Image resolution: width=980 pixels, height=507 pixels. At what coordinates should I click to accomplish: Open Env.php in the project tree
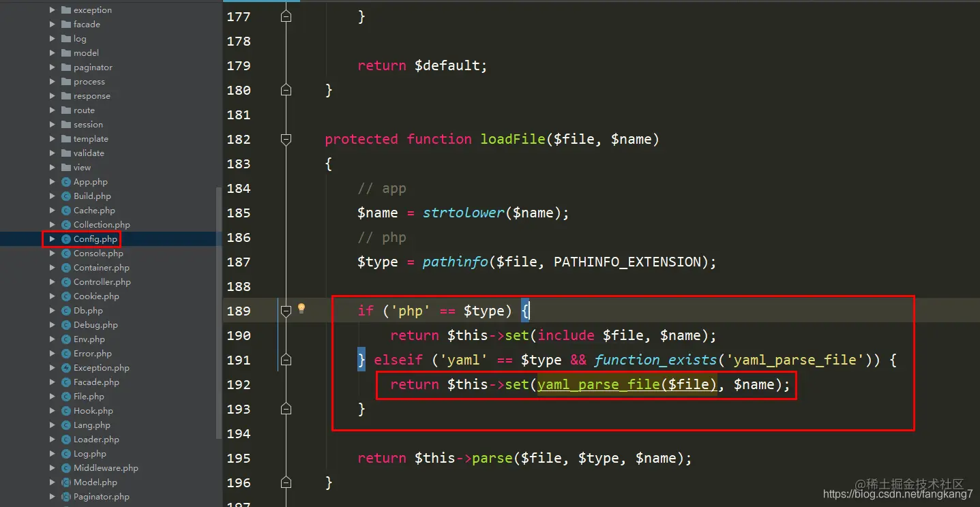point(89,339)
